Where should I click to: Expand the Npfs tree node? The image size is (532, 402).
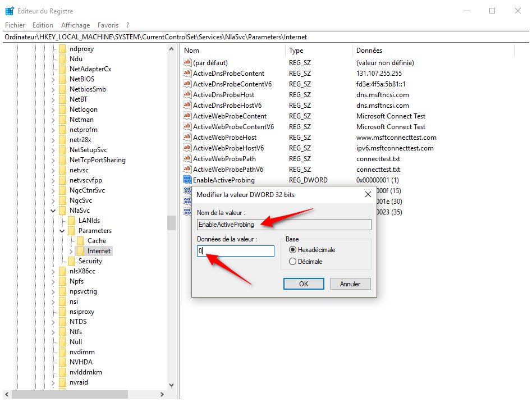(53, 282)
